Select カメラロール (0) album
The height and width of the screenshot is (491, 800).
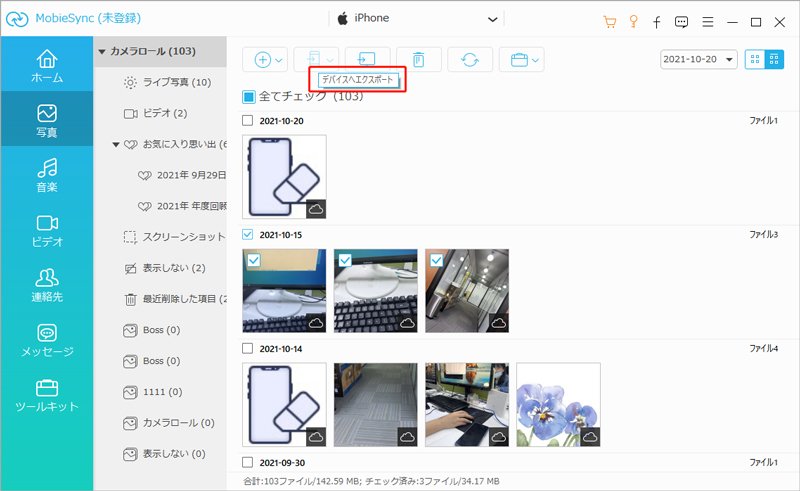tap(169, 423)
